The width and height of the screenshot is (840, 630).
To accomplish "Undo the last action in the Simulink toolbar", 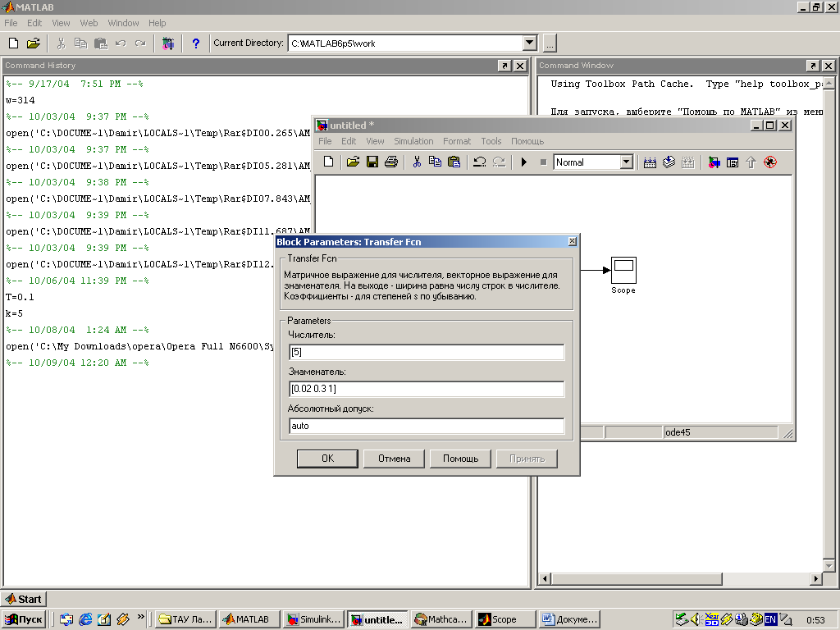I will tap(480, 162).
